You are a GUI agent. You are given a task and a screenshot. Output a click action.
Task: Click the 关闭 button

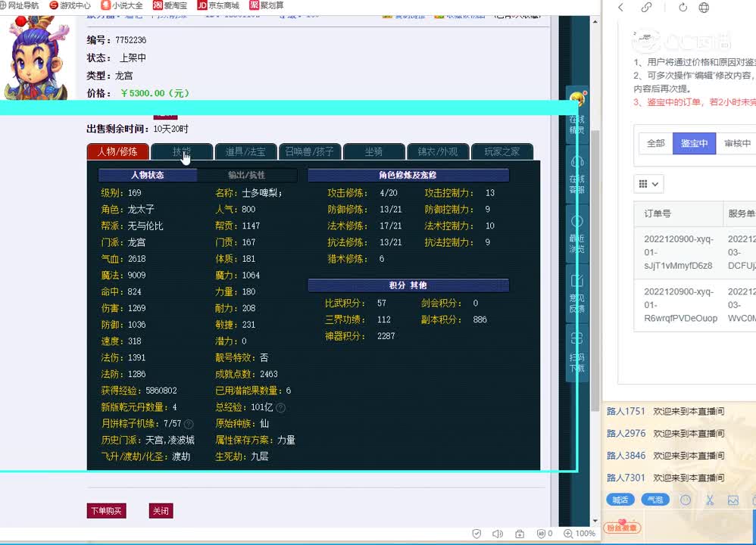point(161,511)
